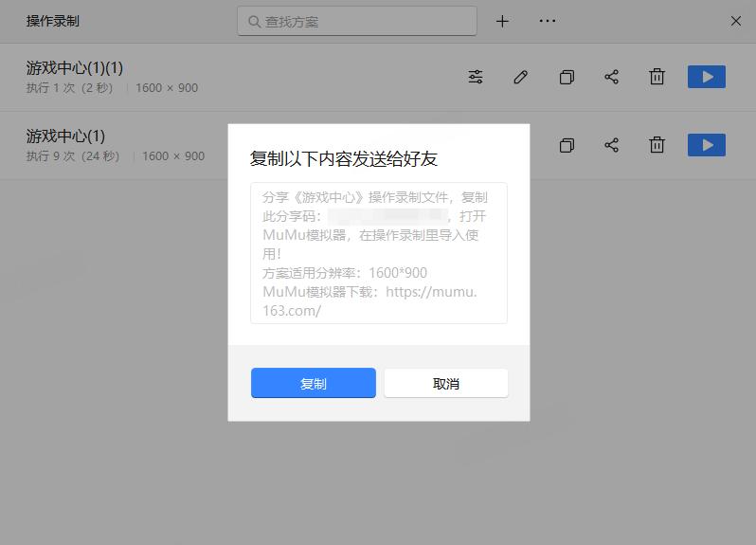Select the 游戏中心(1)(1) list entry

click(x=75, y=68)
